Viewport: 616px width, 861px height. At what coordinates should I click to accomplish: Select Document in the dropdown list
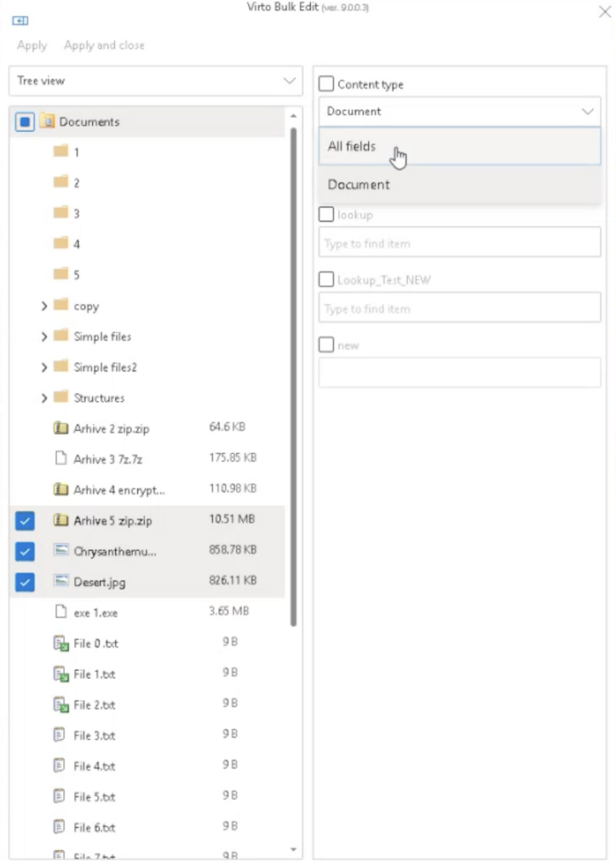coord(460,184)
